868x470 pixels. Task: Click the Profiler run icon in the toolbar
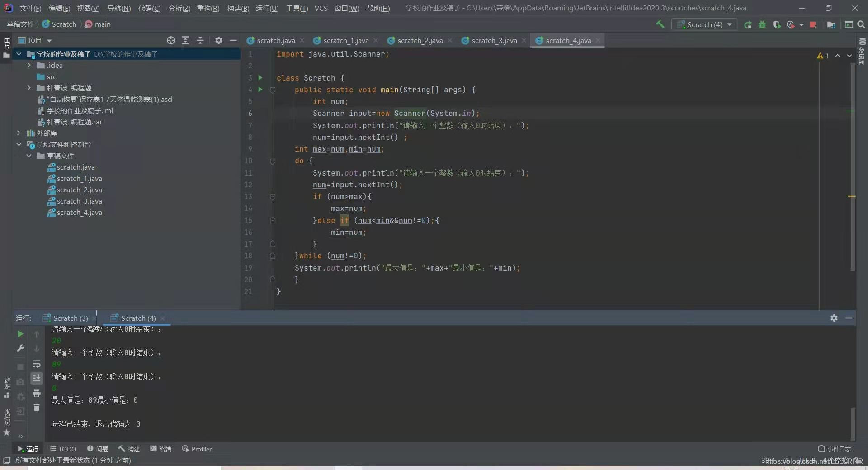tap(791, 24)
